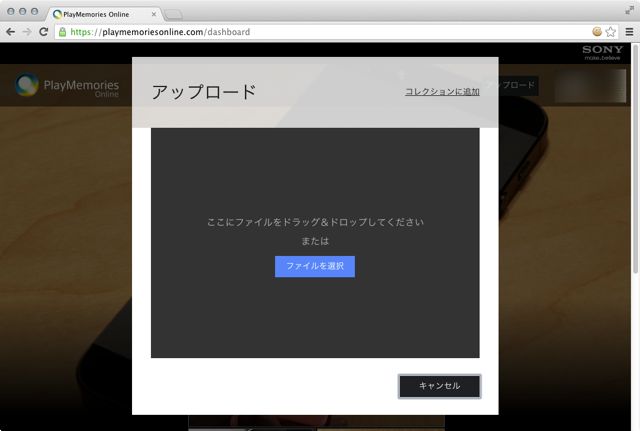640x431 pixels.
Task: Click the macOS window minimize button
Action: [x=23, y=11]
